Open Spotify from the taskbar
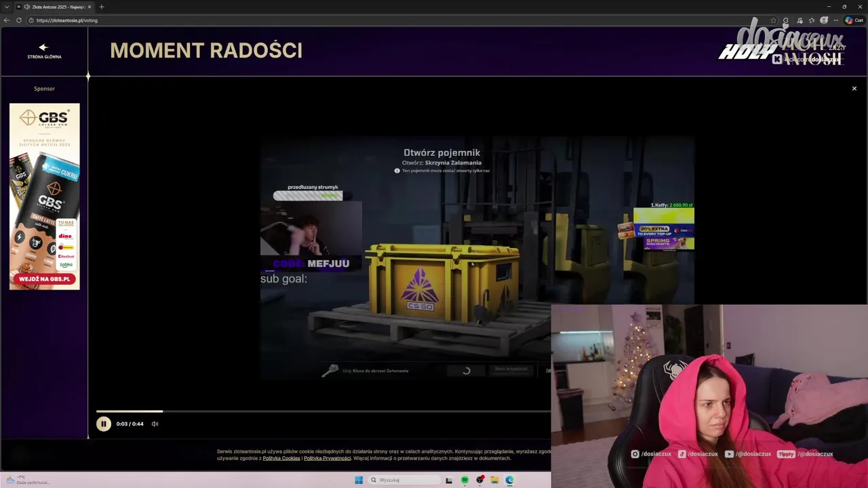This screenshot has height=488, width=868. point(465,480)
